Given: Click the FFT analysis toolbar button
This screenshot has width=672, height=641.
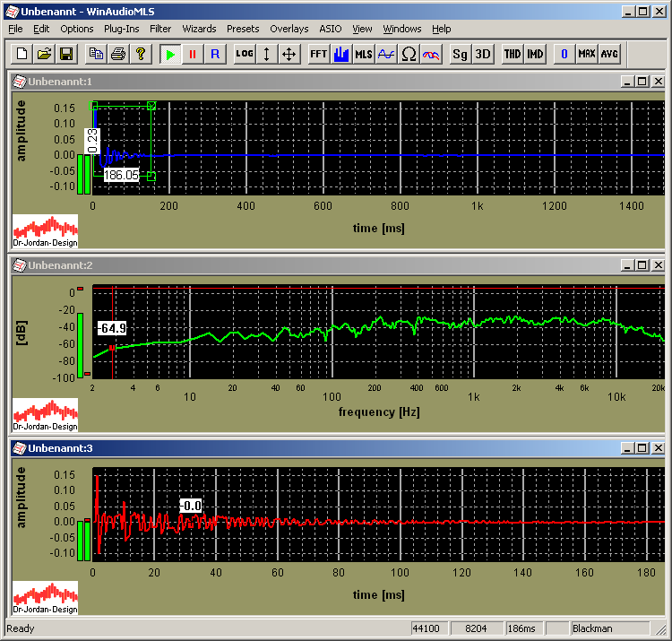Looking at the screenshot, I should (318, 54).
